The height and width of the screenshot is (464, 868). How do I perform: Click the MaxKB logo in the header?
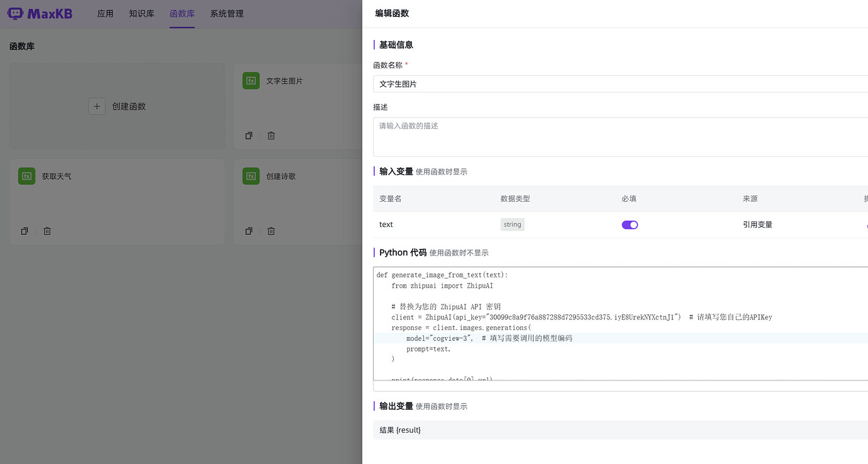pos(40,13)
